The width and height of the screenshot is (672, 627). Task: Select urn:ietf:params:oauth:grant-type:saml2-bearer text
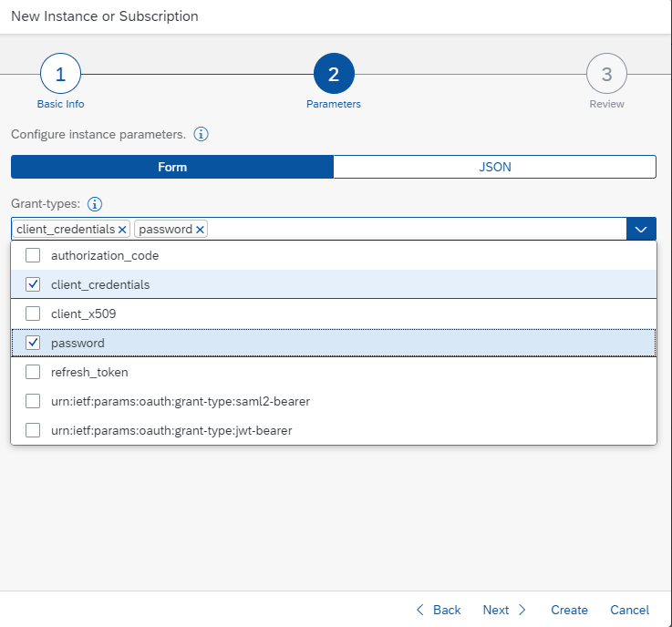pos(181,401)
